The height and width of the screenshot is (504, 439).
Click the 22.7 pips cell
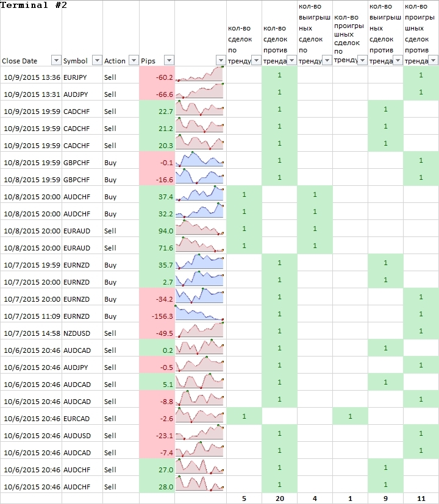pyautogui.click(x=157, y=109)
